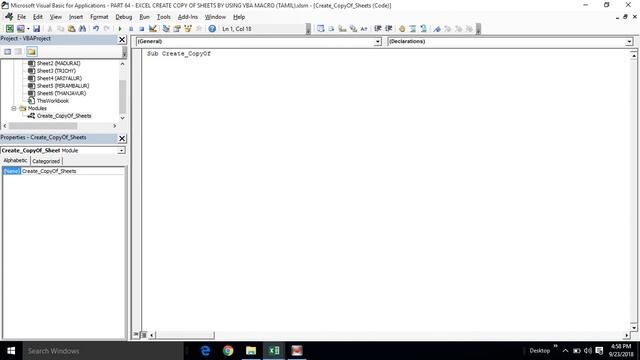This screenshot has height=360, width=640.
Task: Click the Break pause icon
Action: coord(131,29)
